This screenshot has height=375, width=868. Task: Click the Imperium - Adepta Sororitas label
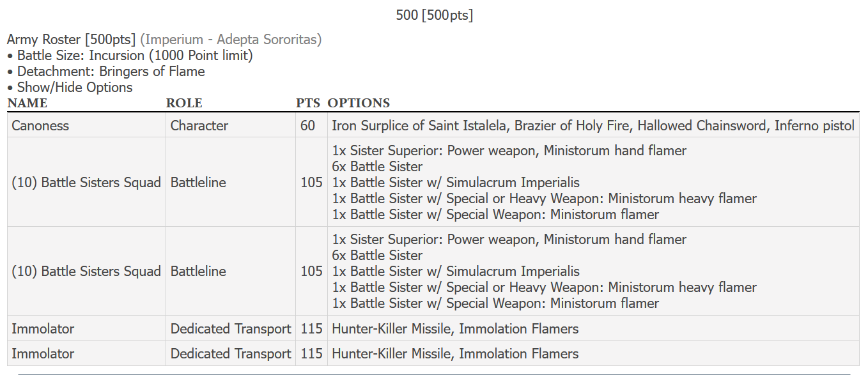coord(231,40)
